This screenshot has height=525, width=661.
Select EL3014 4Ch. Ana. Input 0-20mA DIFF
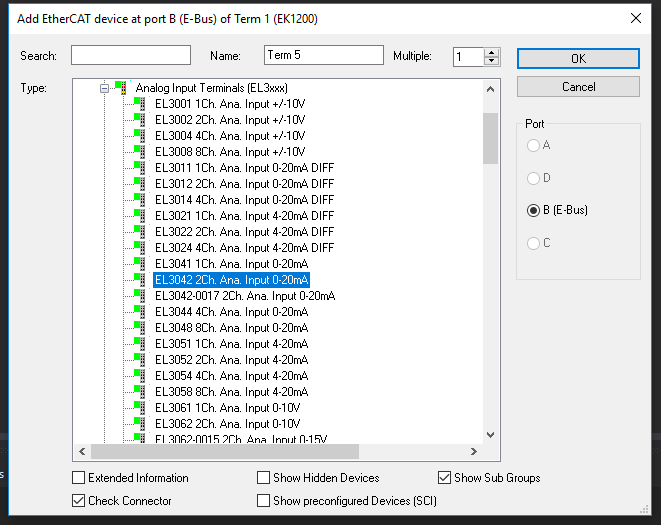(244, 200)
